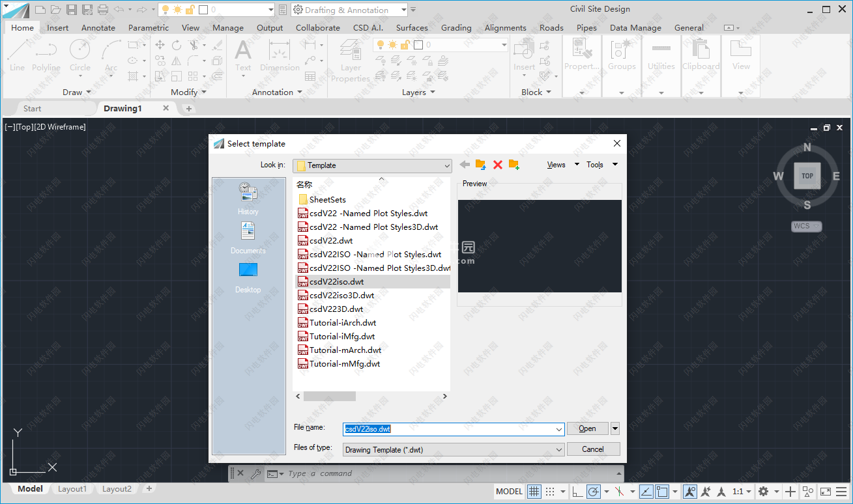This screenshot has height=504, width=853.
Task: Expand the Look in Template dropdown
Action: pos(446,165)
